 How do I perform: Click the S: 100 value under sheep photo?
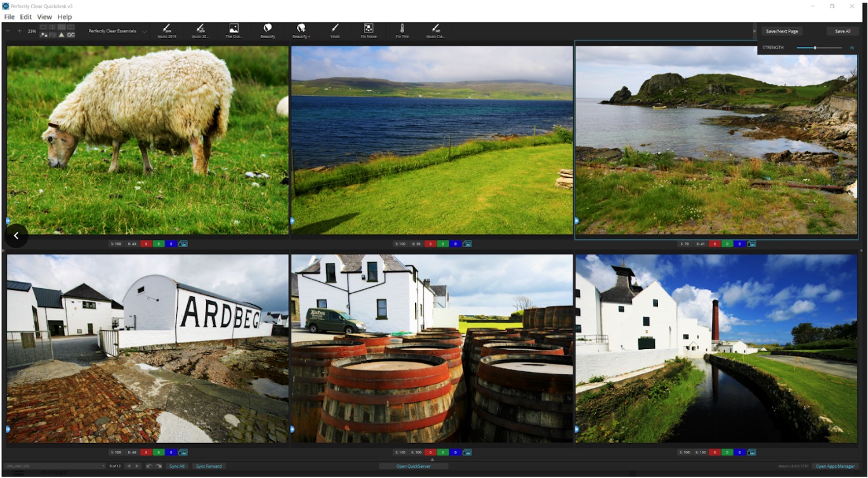point(116,244)
